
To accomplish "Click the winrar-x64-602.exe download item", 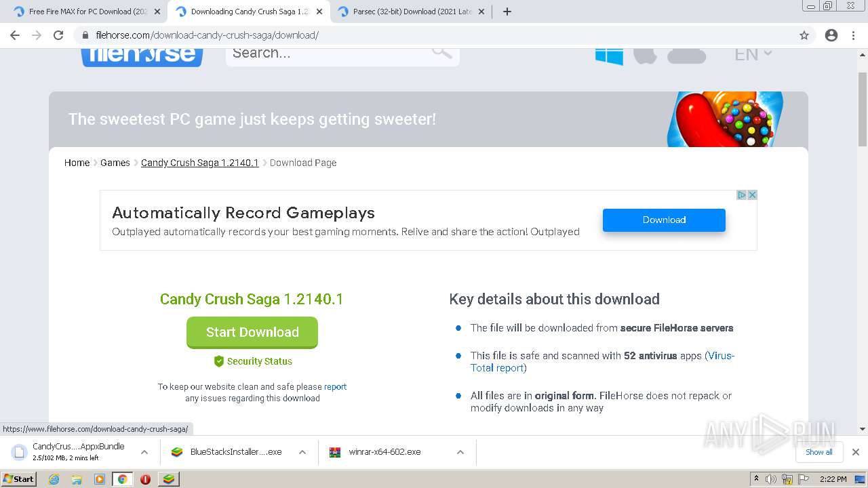I will coord(384,452).
